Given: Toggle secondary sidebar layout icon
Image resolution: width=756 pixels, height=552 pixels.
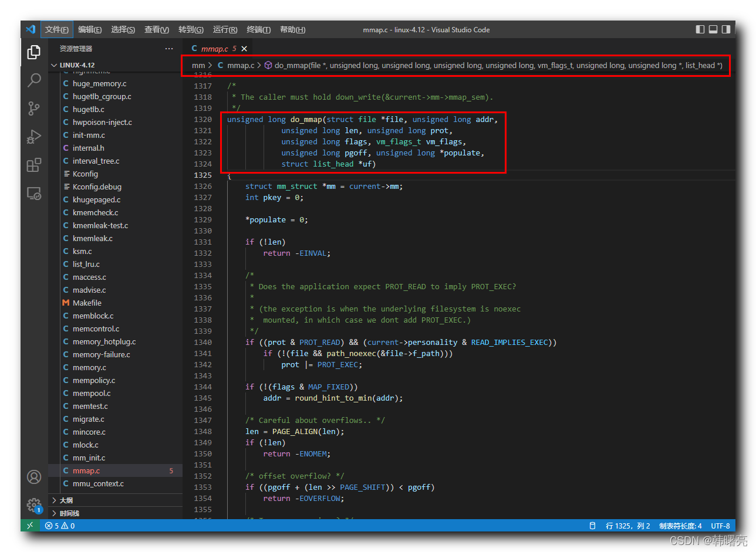Looking at the screenshot, I should pyautogui.click(x=726, y=29).
